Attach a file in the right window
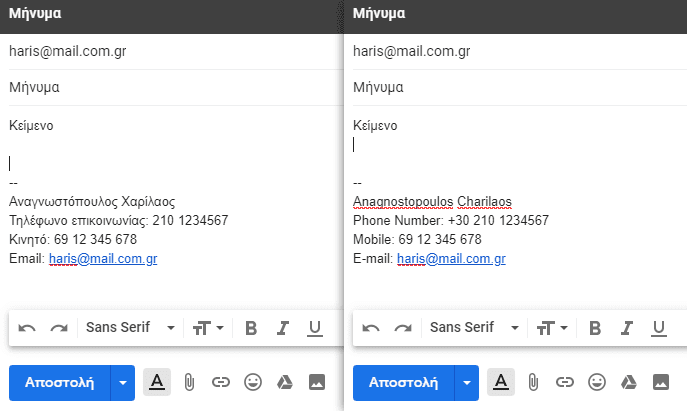Screen dimensions: 687x411 tap(533, 383)
